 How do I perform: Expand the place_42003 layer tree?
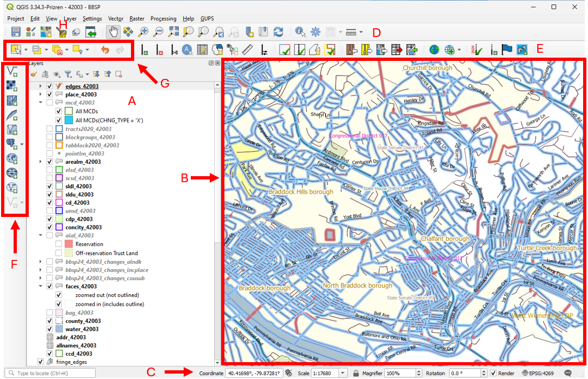(41, 95)
